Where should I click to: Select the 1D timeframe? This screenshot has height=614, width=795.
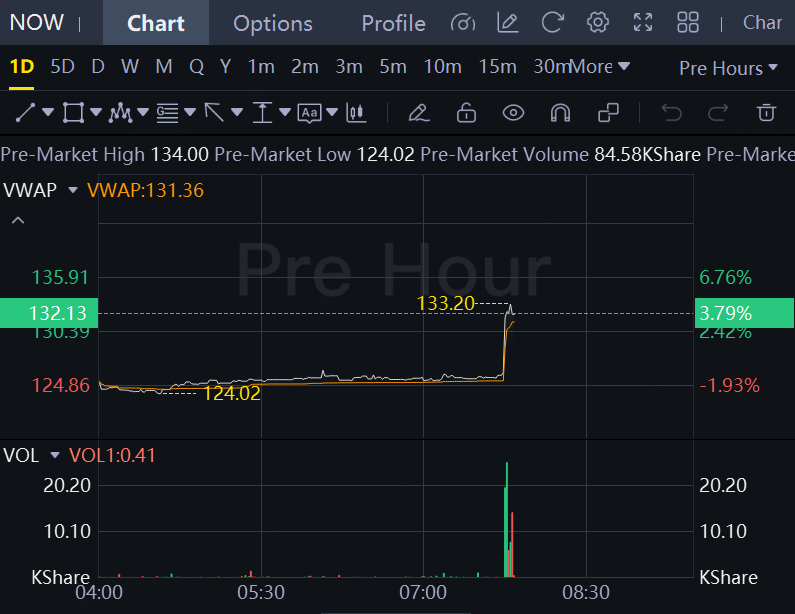(x=22, y=66)
